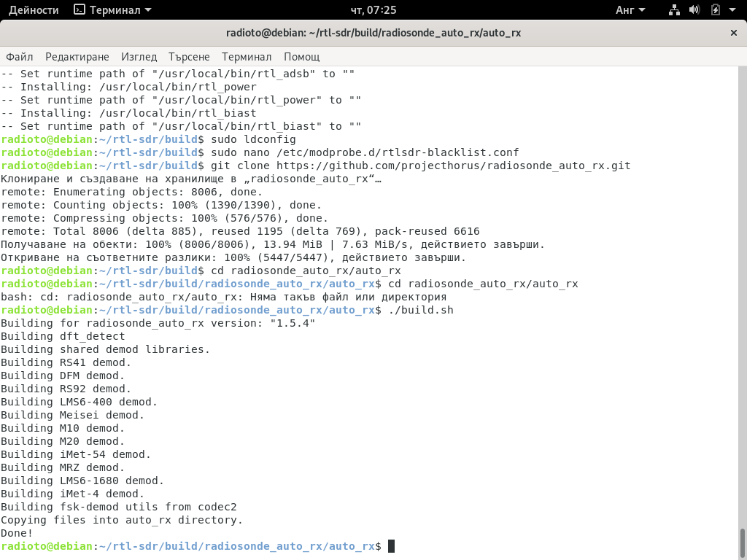Screen dimensions: 747x560
Task: Open the Редактиране menu
Action: click(77, 57)
